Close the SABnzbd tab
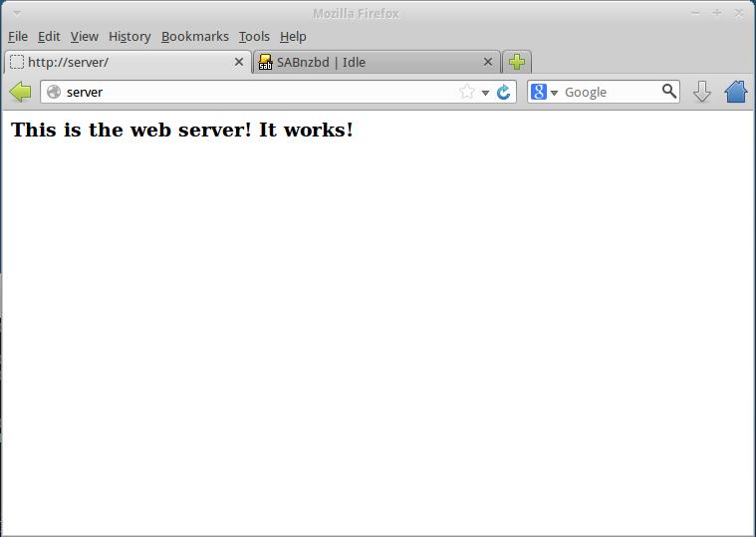 [488, 62]
